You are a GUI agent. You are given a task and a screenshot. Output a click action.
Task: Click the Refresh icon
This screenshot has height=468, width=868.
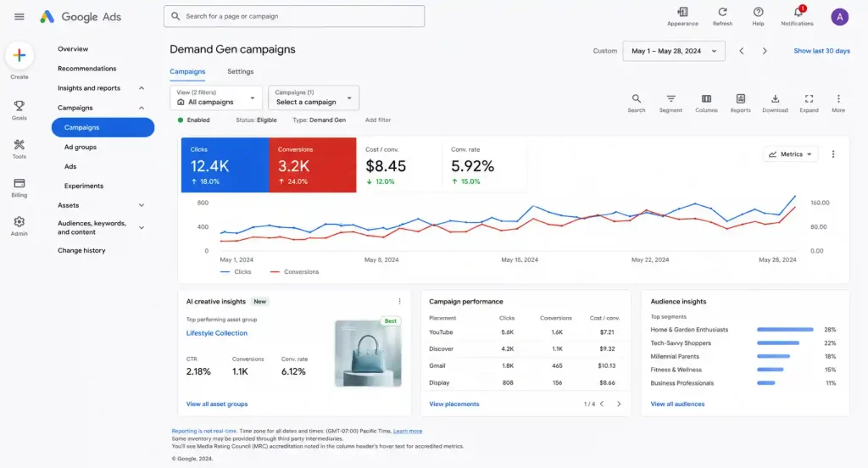pyautogui.click(x=722, y=16)
